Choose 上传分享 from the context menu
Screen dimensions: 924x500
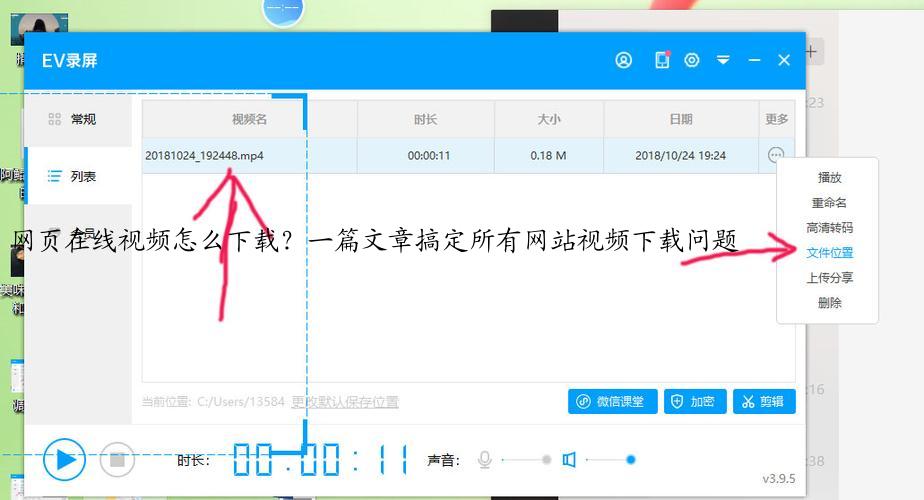click(x=829, y=278)
